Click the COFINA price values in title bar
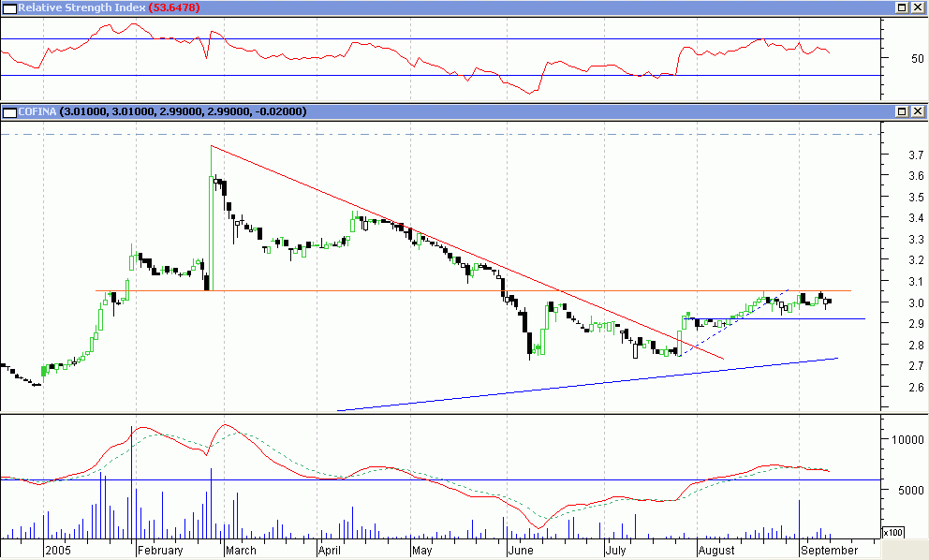 [183, 111]
